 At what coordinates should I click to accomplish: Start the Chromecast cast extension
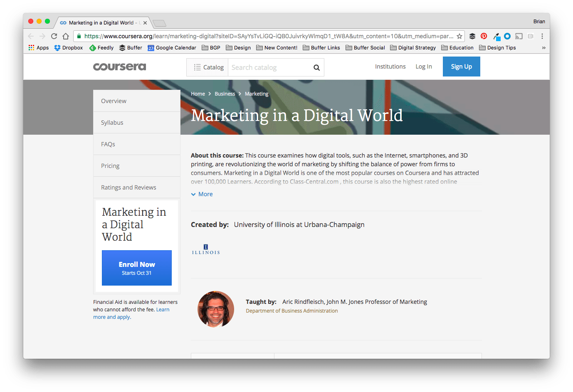coord(519,36)
